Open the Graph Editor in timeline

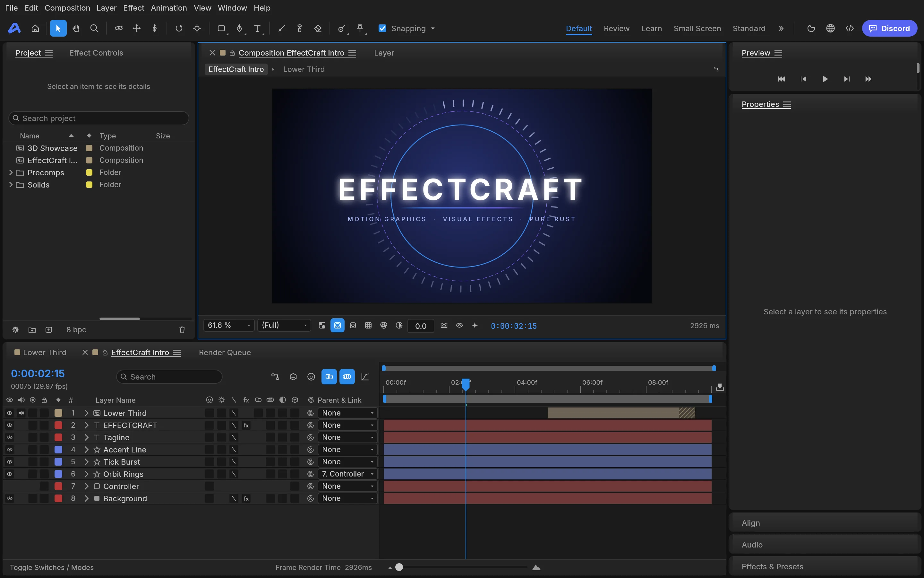coord(365,377)
